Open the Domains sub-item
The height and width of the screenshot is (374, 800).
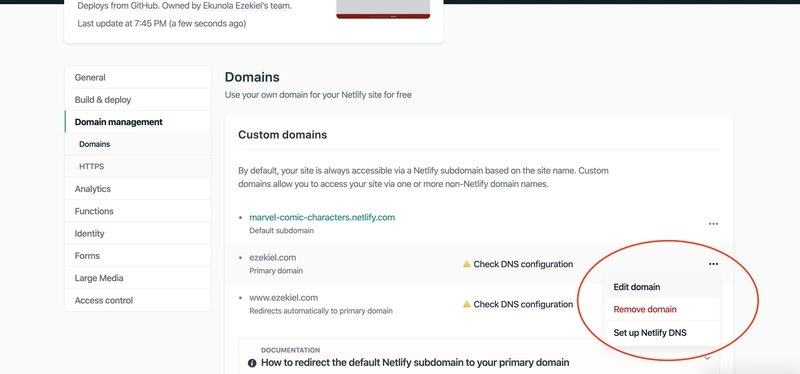(x=138, y=144)
